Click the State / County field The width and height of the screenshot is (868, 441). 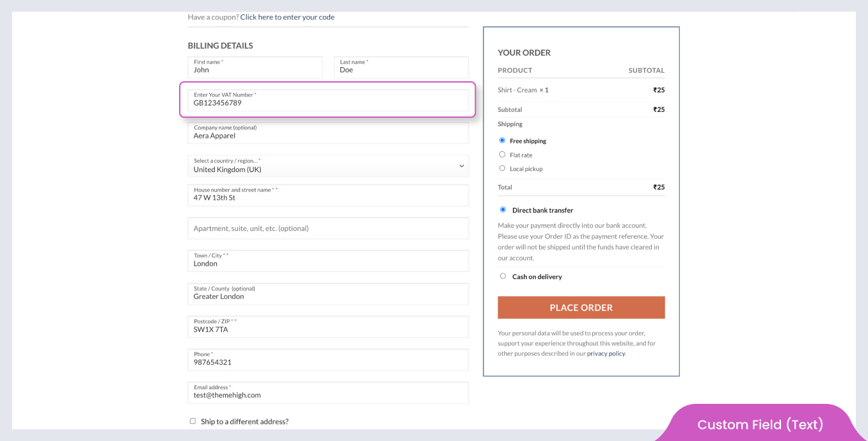(327, 294)
